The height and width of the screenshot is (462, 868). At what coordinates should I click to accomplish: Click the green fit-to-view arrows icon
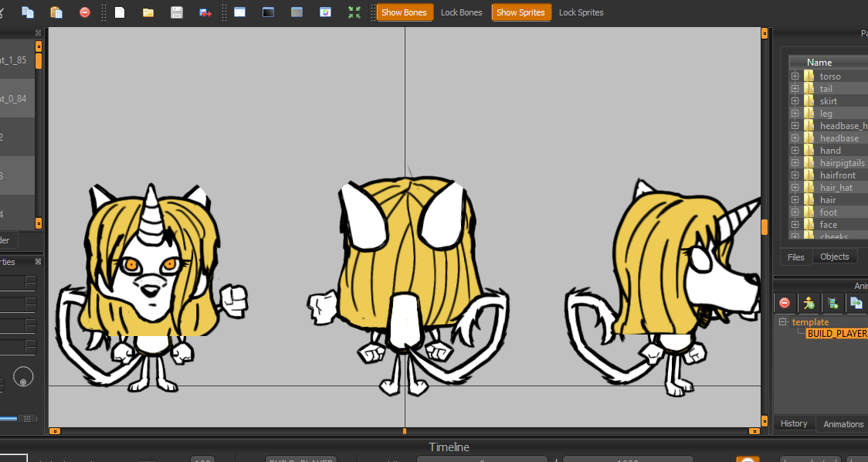tap(354, 12)
